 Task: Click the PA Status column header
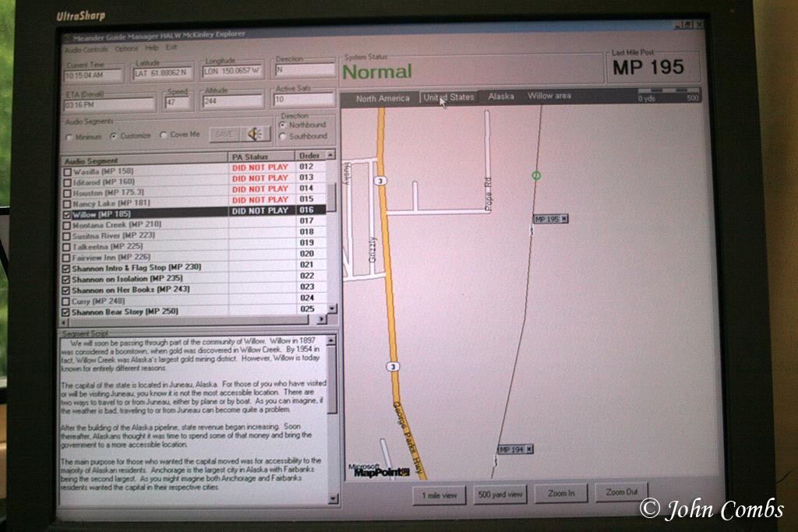pyautogui.click(x=261, y=157)
